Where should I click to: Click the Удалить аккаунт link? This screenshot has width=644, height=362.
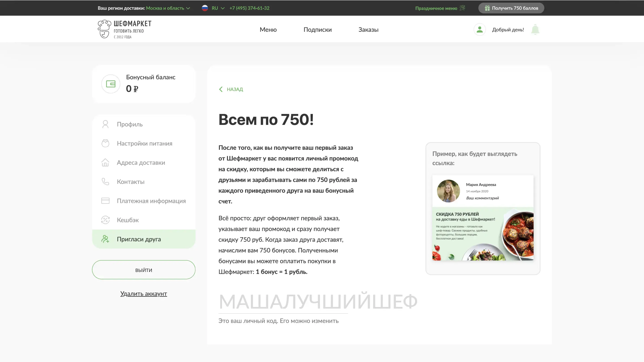(x=144, y=294)
